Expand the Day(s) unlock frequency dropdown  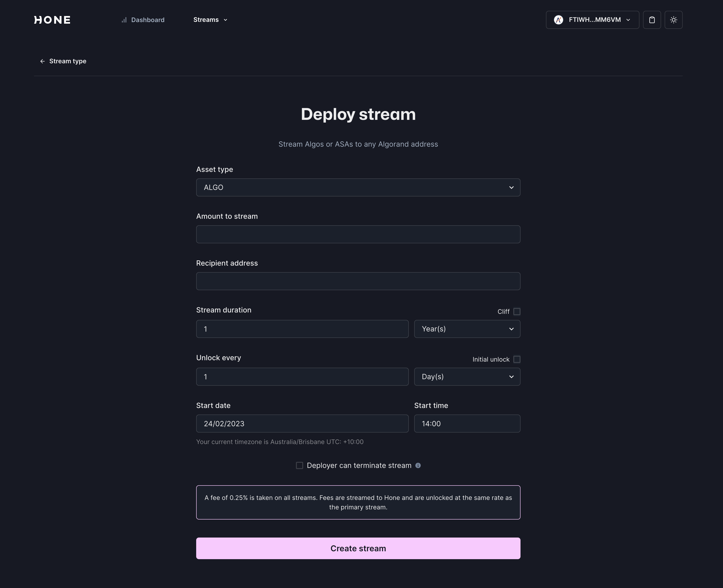click(x=467, y=376)
